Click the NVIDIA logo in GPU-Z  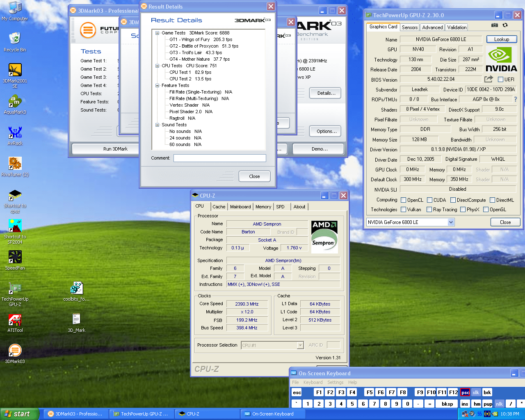coord(501,59)
